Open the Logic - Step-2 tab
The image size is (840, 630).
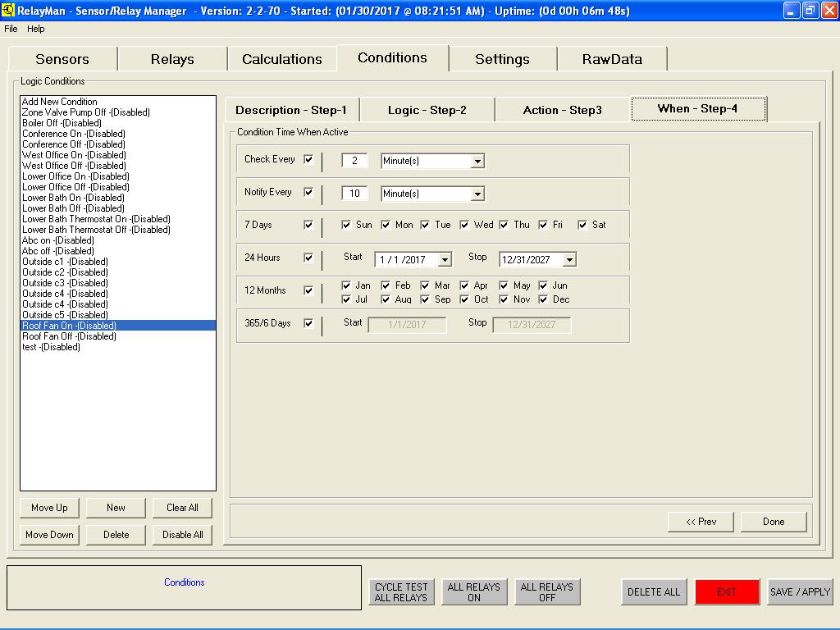point(427,110)
